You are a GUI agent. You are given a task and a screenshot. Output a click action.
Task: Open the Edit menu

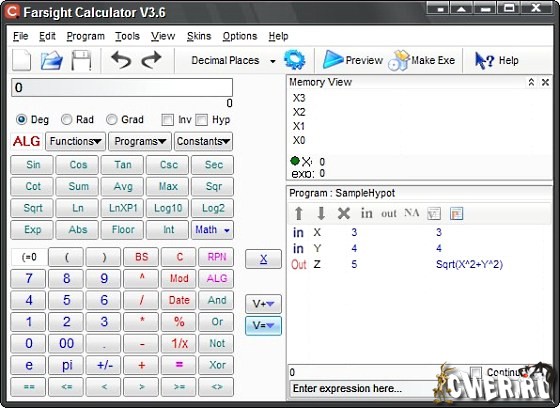pos(47,36)
